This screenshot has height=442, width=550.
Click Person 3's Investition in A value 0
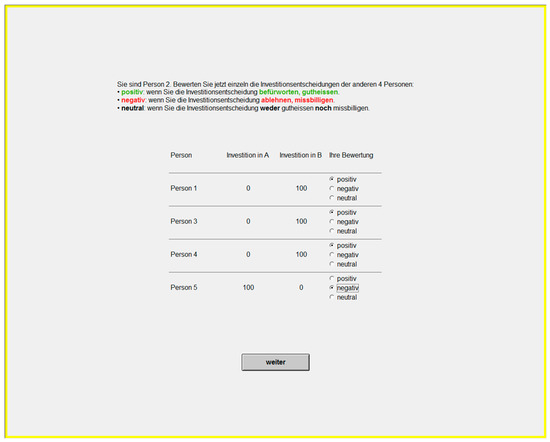click(x=248, y=221)
